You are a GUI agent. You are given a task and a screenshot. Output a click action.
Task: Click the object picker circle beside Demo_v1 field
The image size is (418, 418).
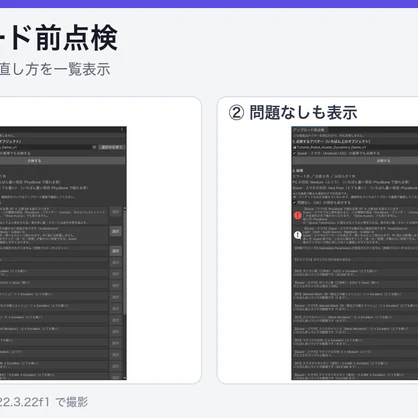tap(94, 147)
